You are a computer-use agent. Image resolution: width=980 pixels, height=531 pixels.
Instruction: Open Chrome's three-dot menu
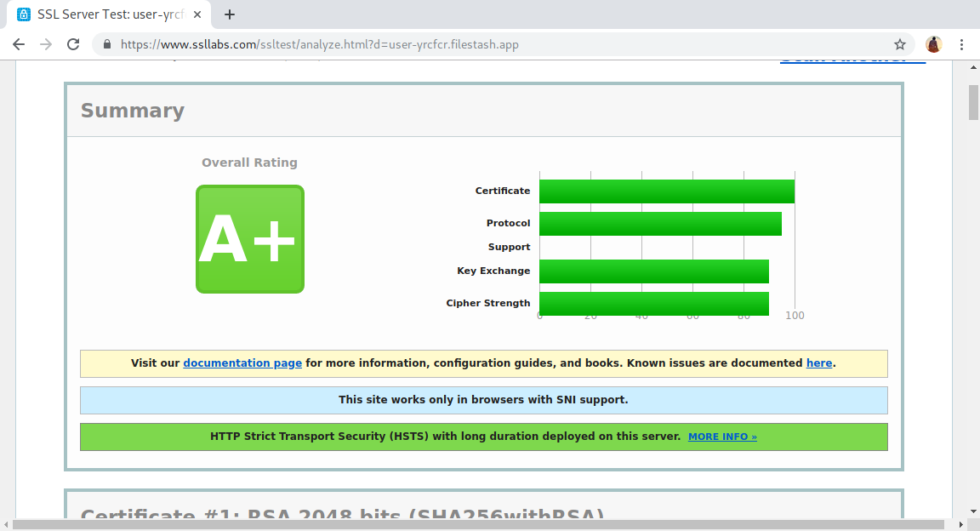961,44
